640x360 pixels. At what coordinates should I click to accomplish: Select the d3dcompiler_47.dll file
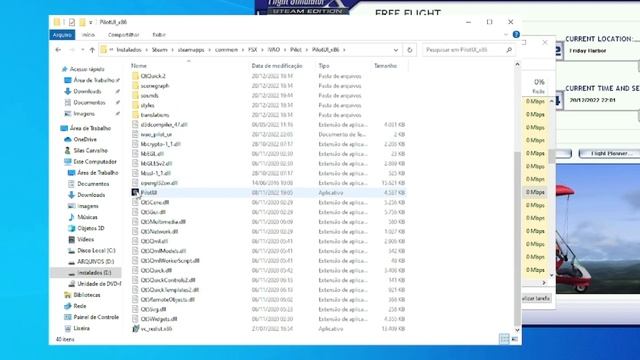coord(164,124)
